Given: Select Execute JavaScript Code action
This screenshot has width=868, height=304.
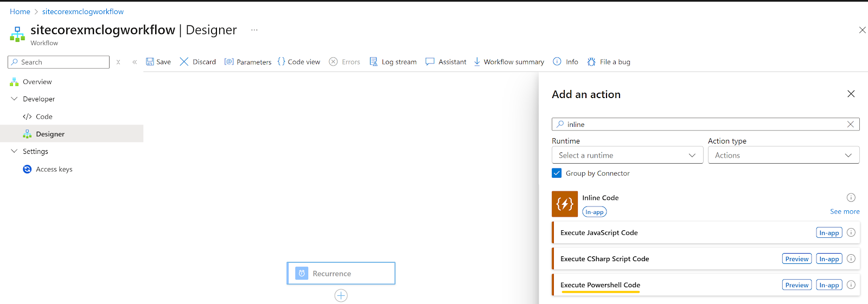Looking at the screenshot, I should [706, 232].
